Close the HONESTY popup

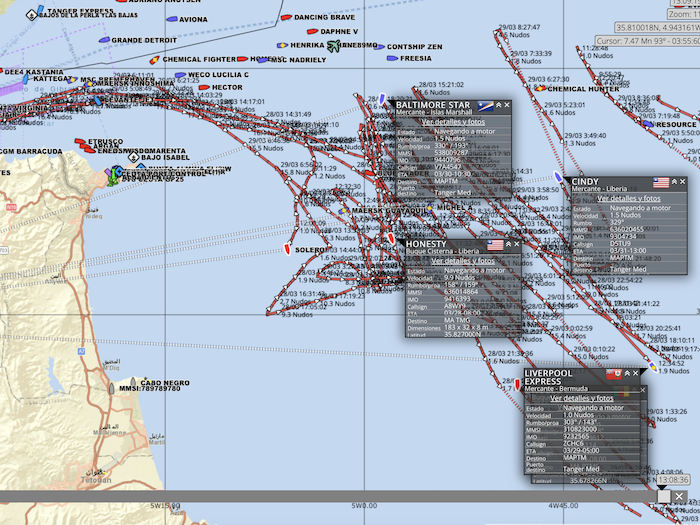pyautogui.click(x=517, y=244)
